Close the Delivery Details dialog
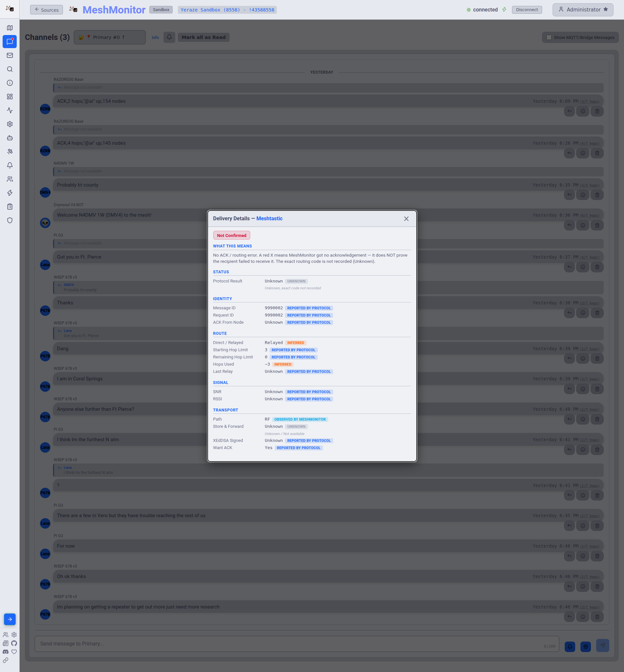The height and width of the screenshot is (672, 624). 406,219
